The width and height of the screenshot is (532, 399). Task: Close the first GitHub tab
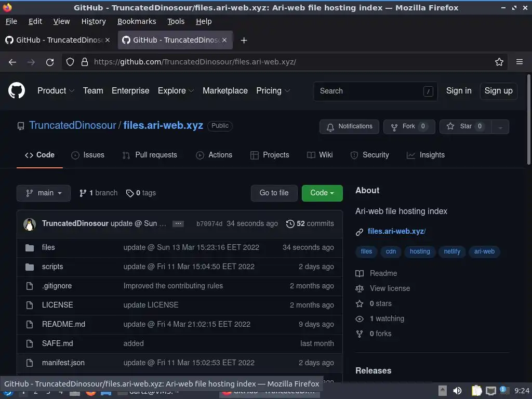point(108,40)
